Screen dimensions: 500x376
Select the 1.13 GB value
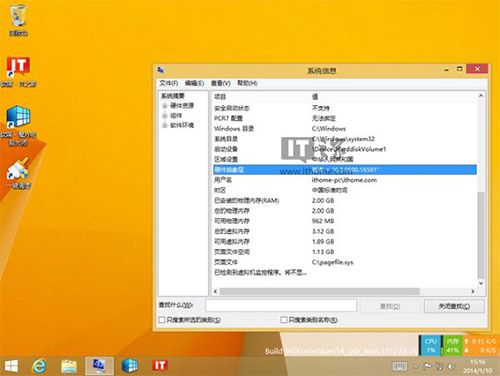click(x=323, y=252)
